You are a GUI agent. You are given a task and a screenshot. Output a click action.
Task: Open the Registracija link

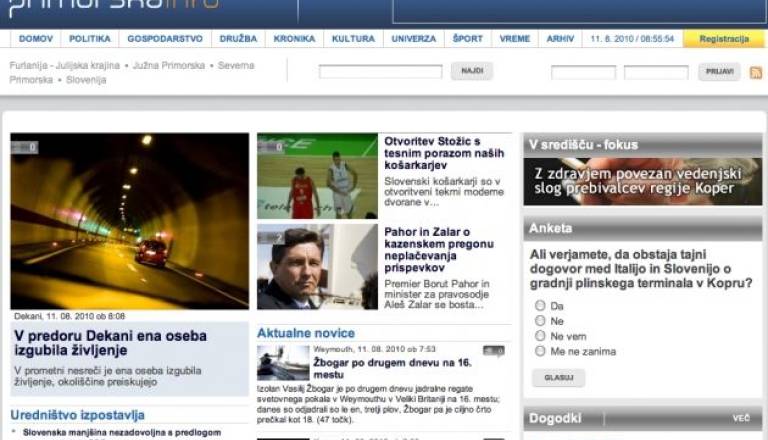tap(724, 39)
